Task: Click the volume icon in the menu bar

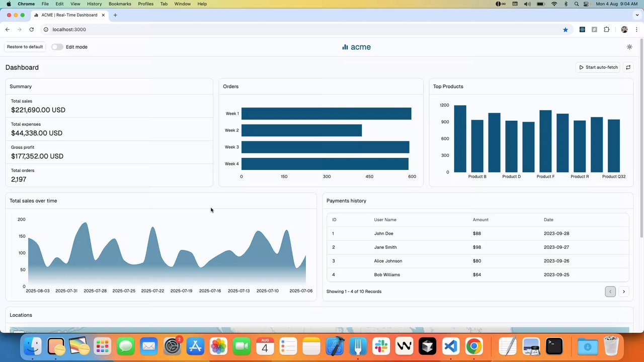Action: (x=527, y=4)
